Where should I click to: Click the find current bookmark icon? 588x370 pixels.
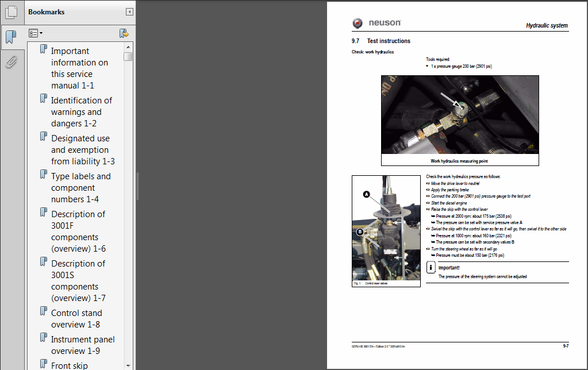[x=124, y=33]
